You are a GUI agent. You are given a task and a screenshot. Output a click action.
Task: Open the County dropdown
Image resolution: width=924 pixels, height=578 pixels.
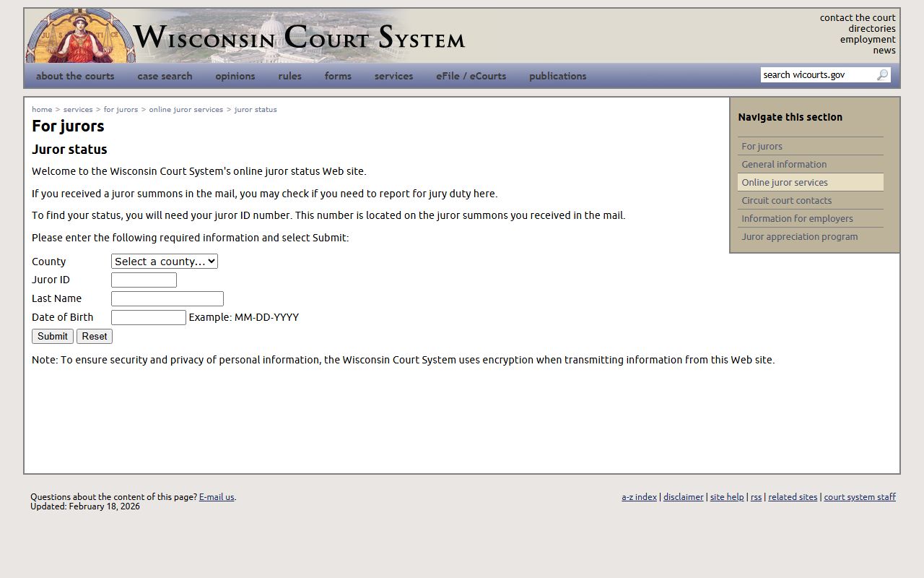pos(165,262)
